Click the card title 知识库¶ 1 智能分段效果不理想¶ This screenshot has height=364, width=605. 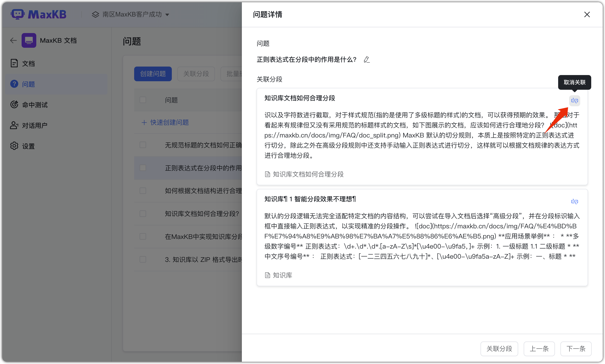[310, 199]
